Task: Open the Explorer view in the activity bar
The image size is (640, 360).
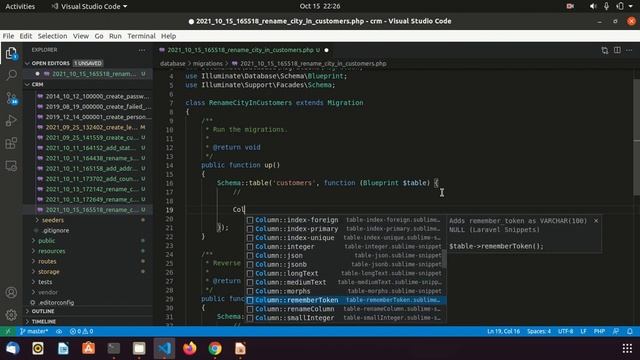Action: pyautogui.click(x=11, y=53)
